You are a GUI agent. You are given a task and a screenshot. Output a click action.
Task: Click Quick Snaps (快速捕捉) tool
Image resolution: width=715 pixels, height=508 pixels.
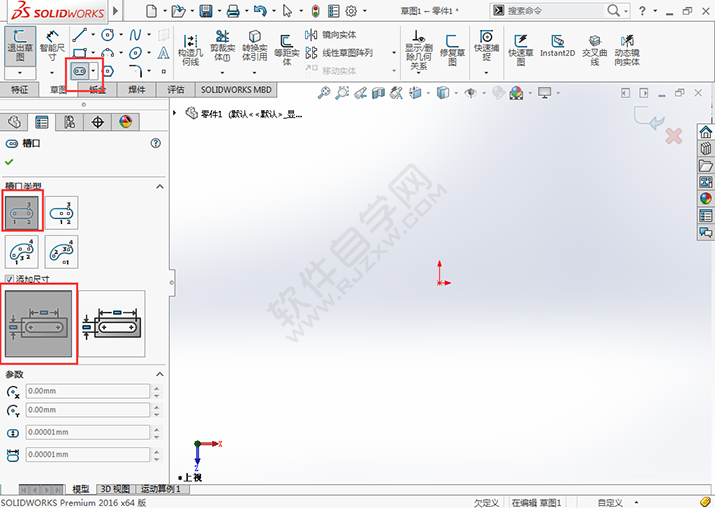point(487,46)
